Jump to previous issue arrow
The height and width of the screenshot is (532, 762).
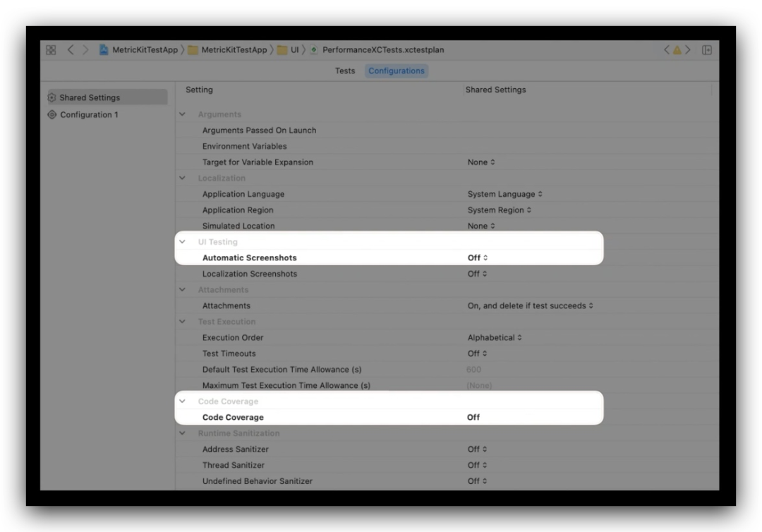tap(667, 50)
